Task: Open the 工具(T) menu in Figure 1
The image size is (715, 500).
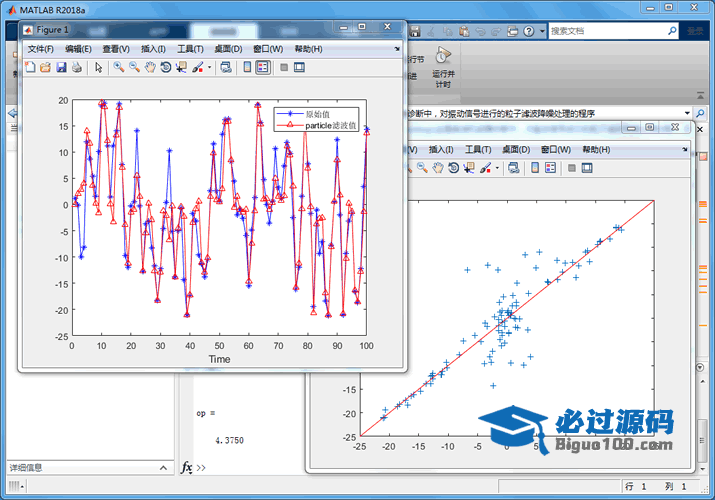Action: pyautogui.click(x=190, y=49)
